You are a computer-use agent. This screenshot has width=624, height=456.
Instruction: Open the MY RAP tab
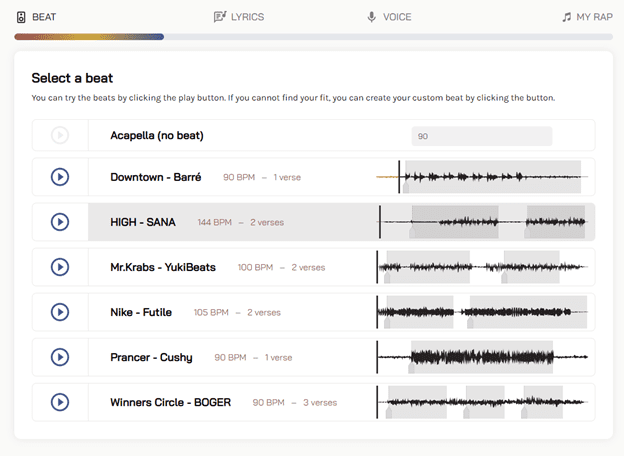[x=587, y=17]
